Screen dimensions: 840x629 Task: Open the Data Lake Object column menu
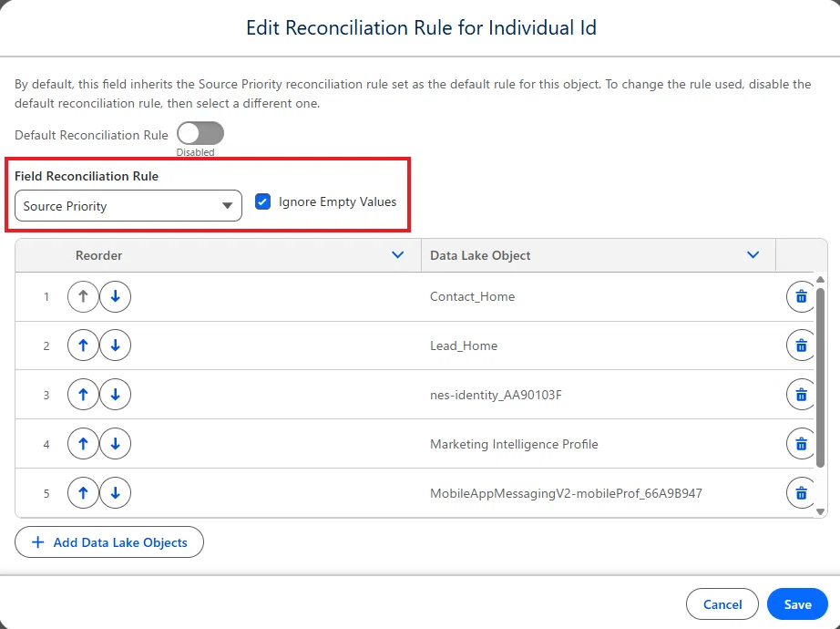tap(753, 254)
